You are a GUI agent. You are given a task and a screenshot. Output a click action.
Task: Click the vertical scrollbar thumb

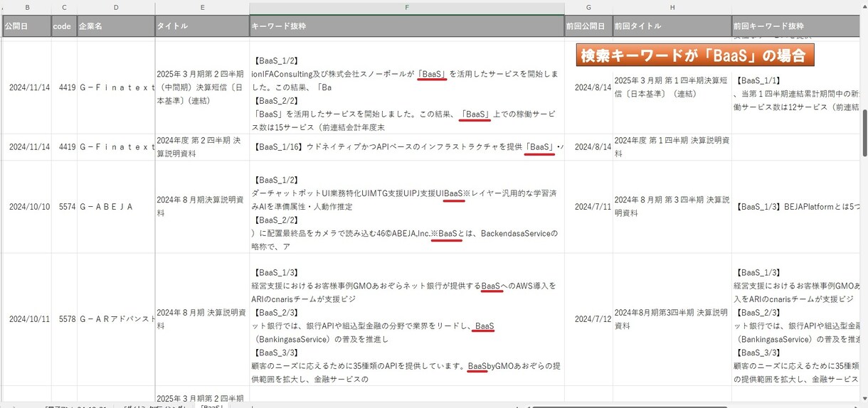[x=864, y=134]
